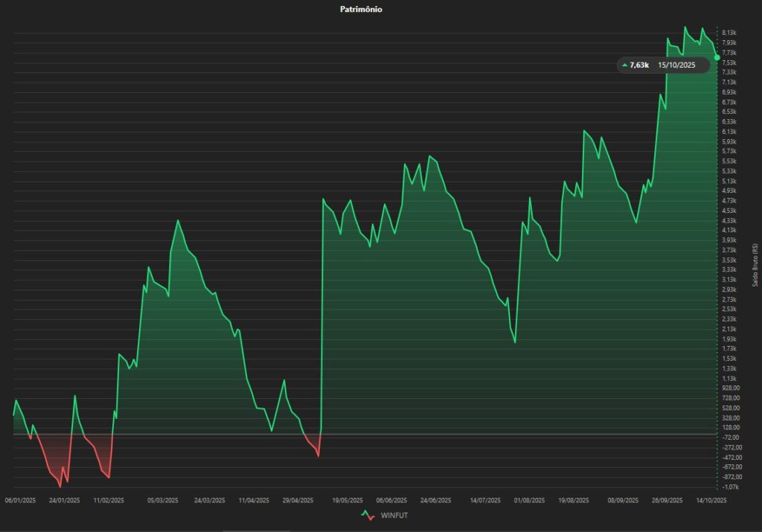Click the green up-arrow in the tooltip

click(x=624, y=65)
